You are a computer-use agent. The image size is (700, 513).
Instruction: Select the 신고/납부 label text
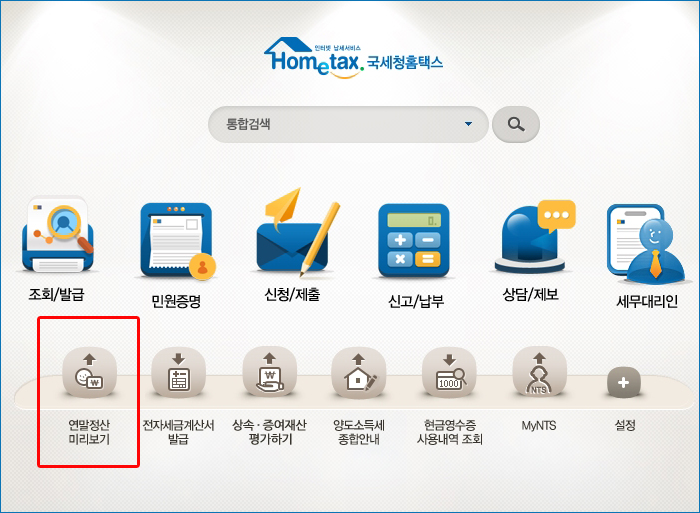point(416,301)
